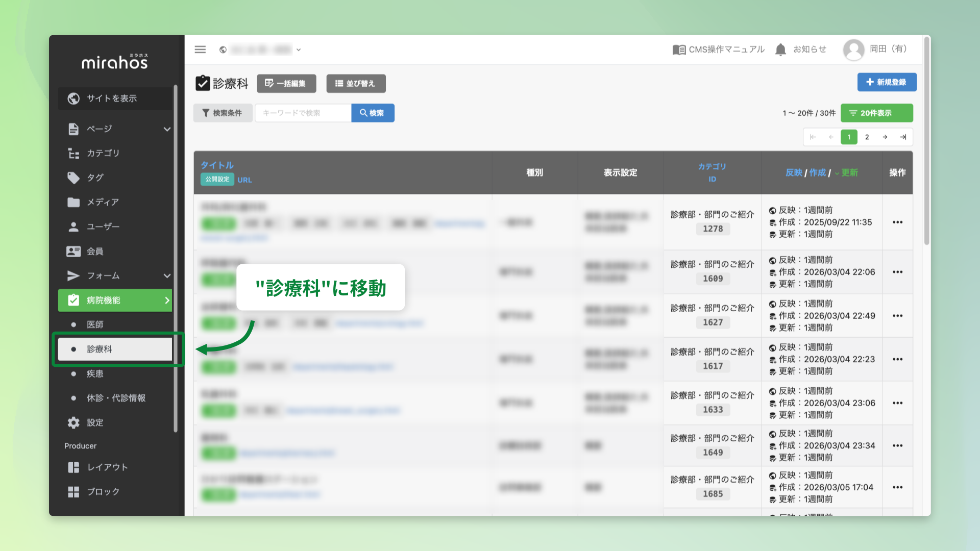Viewport: 980px width, 551px height.
Task: Open actions menu for row 1627
Action: pyautogui.click(x=897, y=316)
